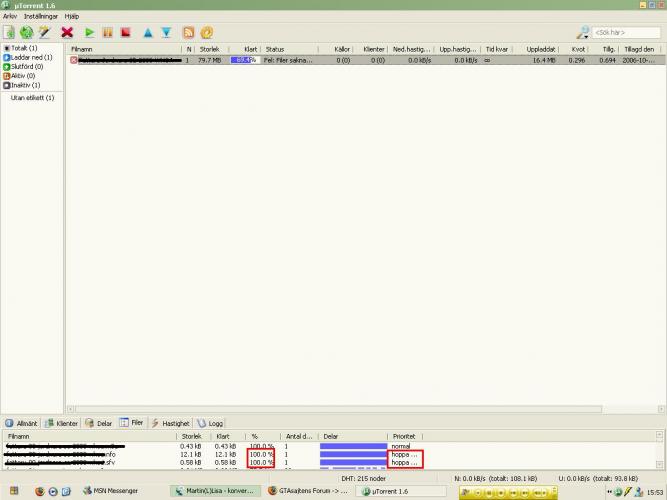The height and width of the screenshot is (500, 667).
Task: Click the Add Torrent toolbar icon
Action: (9, 33)
